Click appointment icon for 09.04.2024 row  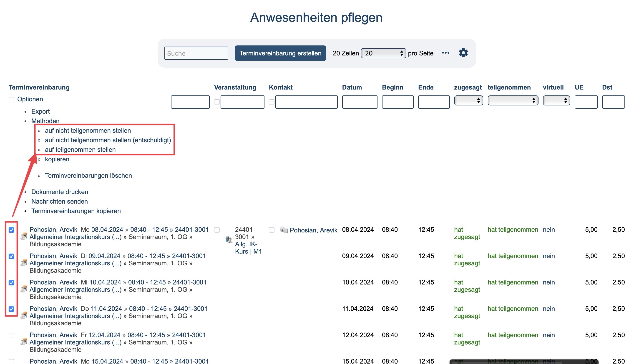click(24, 262)
